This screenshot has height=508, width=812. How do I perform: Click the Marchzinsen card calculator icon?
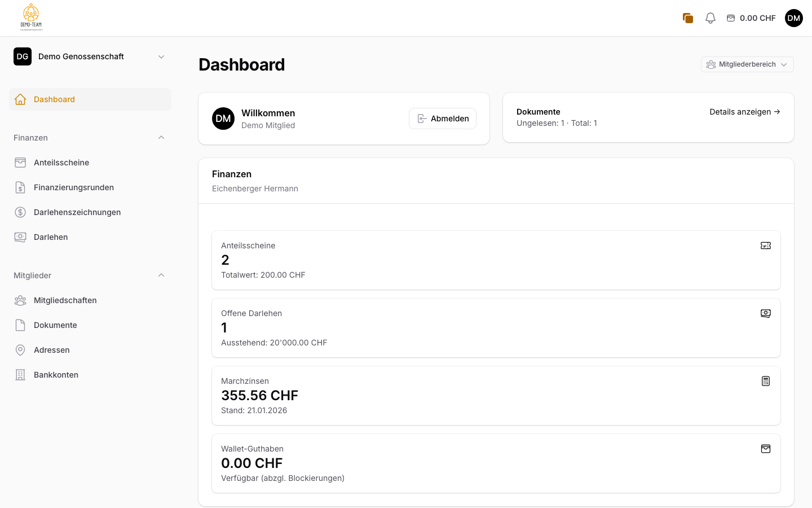coord(765,380)
